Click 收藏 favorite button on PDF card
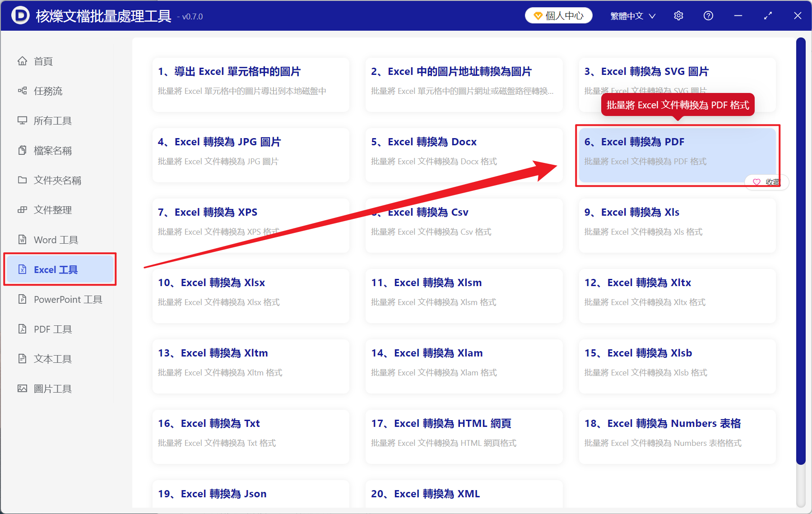812x514 pixels. (x=766, y=182)
